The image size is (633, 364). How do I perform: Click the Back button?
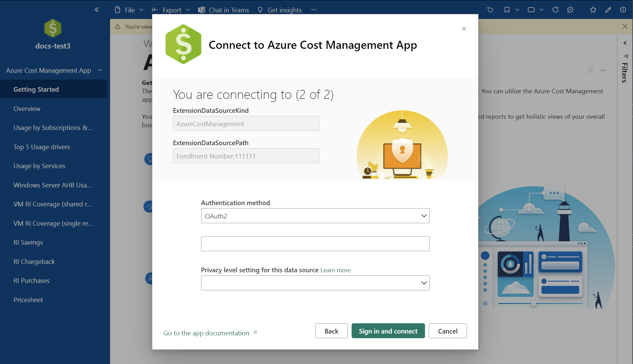[331, 331]
